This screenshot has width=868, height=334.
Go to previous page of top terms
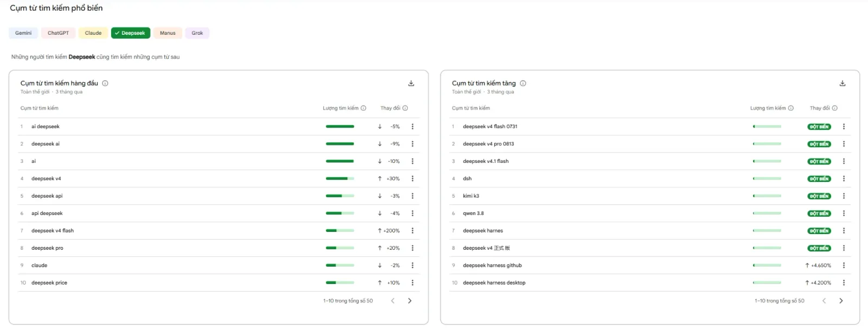pyautogui.click(x=393, y=301)
